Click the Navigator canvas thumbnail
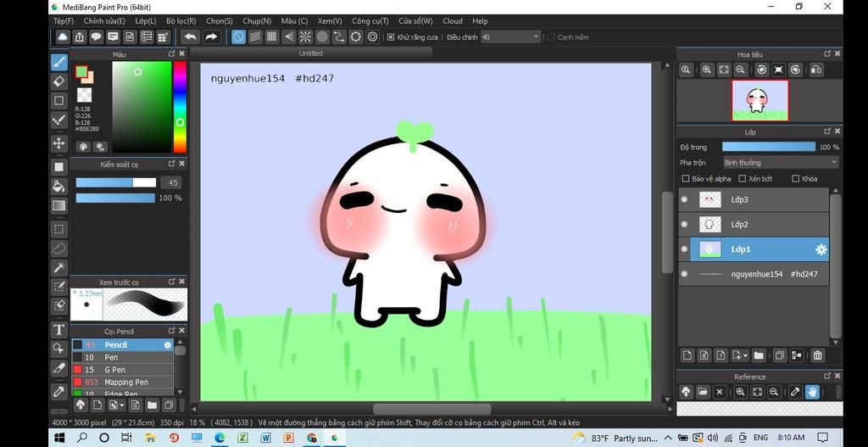868x447 pixels. (759, 100)
